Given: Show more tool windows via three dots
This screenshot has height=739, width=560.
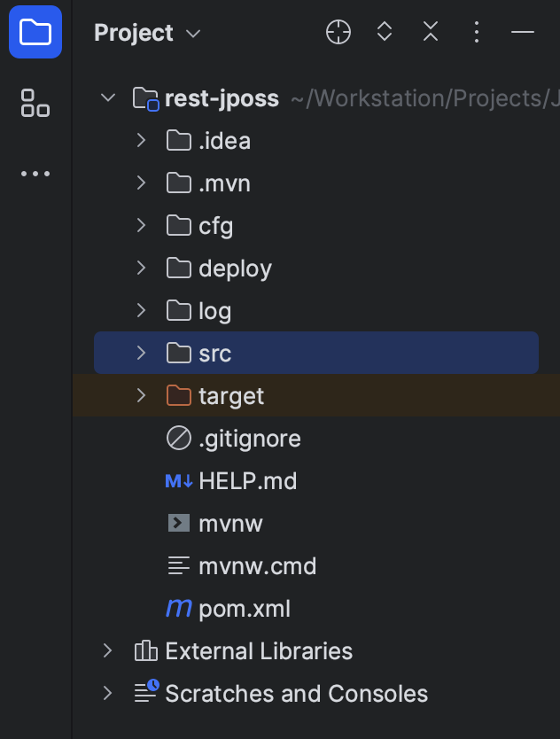Looking at the screenshot, I should click(35, 174).
